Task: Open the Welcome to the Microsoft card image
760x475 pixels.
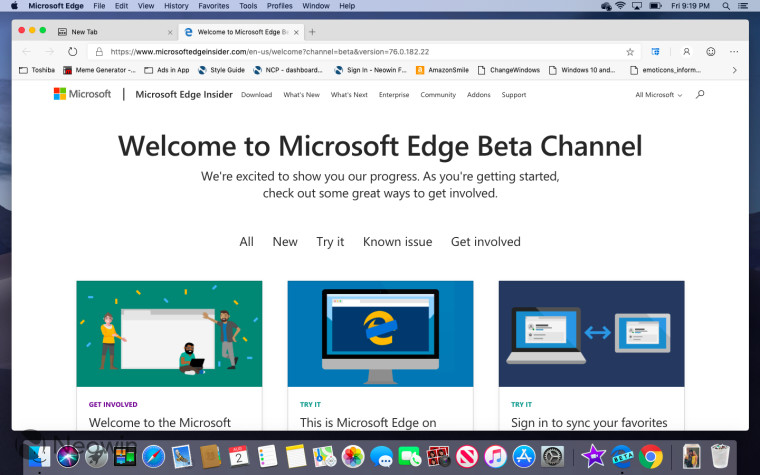Action: [169, 333]
